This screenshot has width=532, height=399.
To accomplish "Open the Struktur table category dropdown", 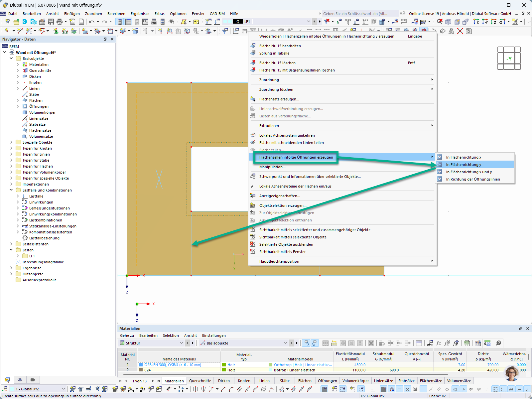I will [x=181, y=343].
